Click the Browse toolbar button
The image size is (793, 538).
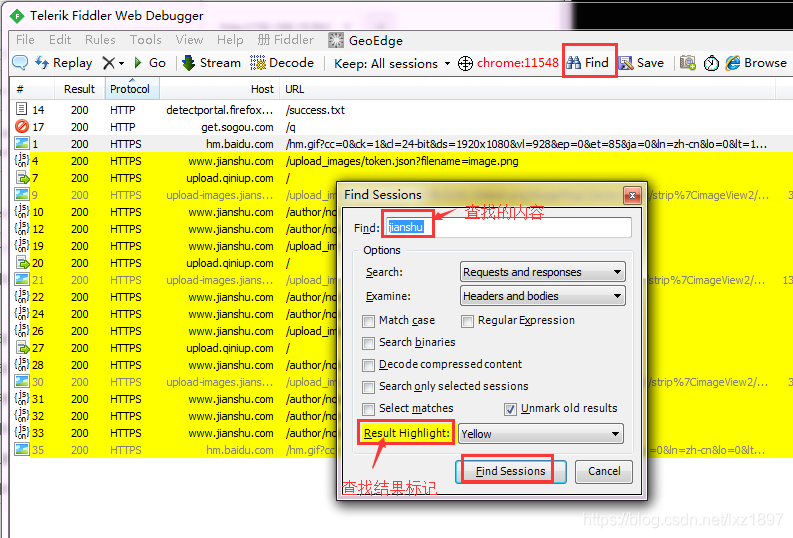point(757,63)
